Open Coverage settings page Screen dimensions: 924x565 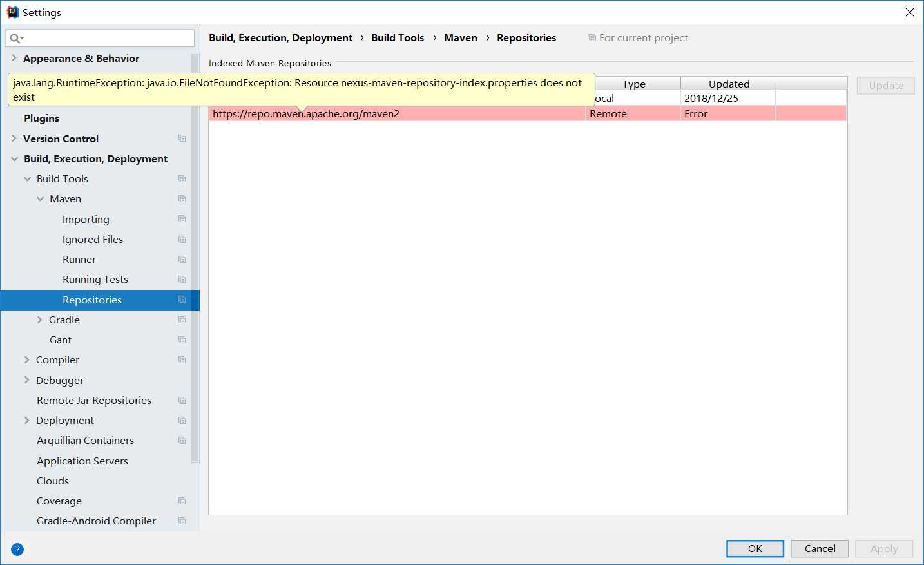point(59,501)
